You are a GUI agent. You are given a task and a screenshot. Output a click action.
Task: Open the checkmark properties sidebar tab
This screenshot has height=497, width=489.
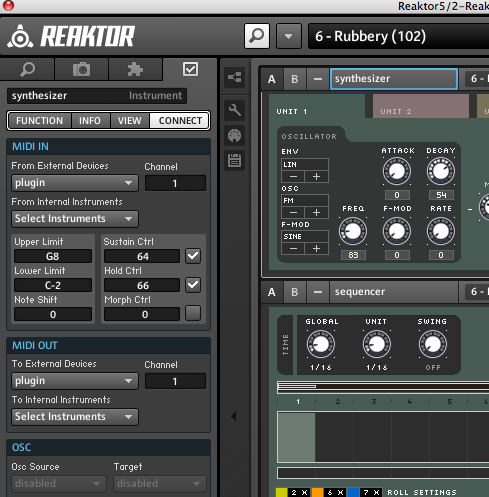pos(190,69)
